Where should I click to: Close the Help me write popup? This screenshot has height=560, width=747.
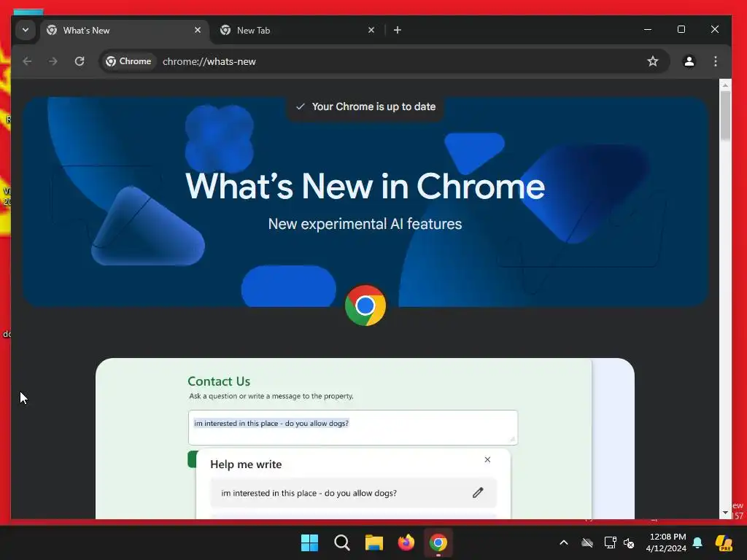pos(487,459)
